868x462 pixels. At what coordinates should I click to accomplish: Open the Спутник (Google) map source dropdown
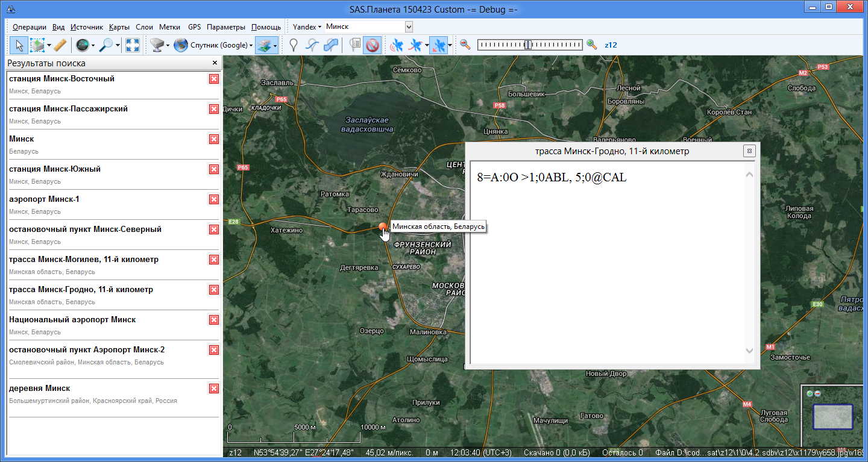pos(221,45)
